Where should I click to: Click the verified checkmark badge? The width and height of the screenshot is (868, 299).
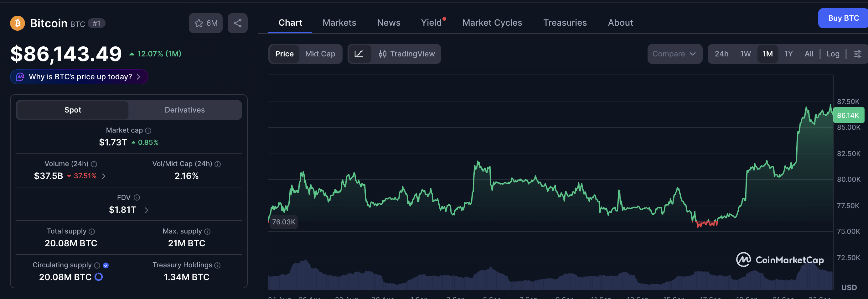(x=106, y=265)
